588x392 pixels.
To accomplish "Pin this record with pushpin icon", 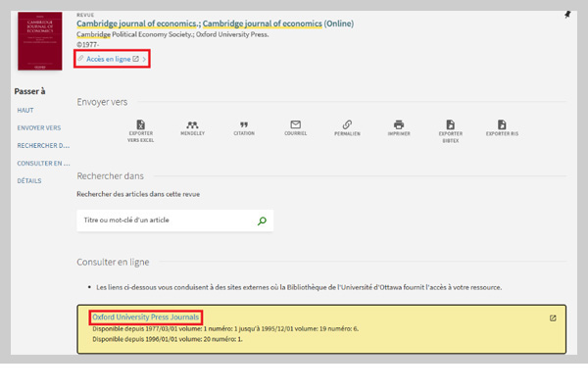I will (567, 15).
